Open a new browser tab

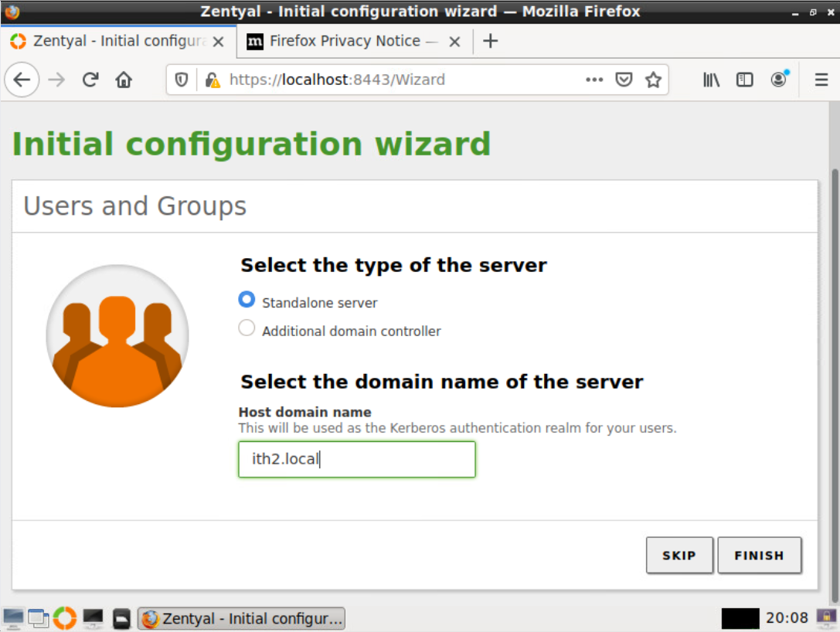pos(490,41)
